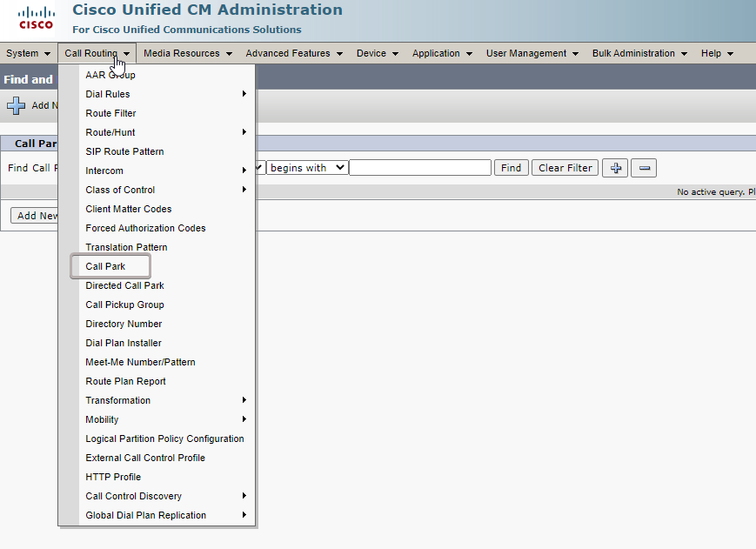Select Translation Pattern in the menu
Image resolution: width=756 pixels, height=549 pixels.
(x=126, y=247)
